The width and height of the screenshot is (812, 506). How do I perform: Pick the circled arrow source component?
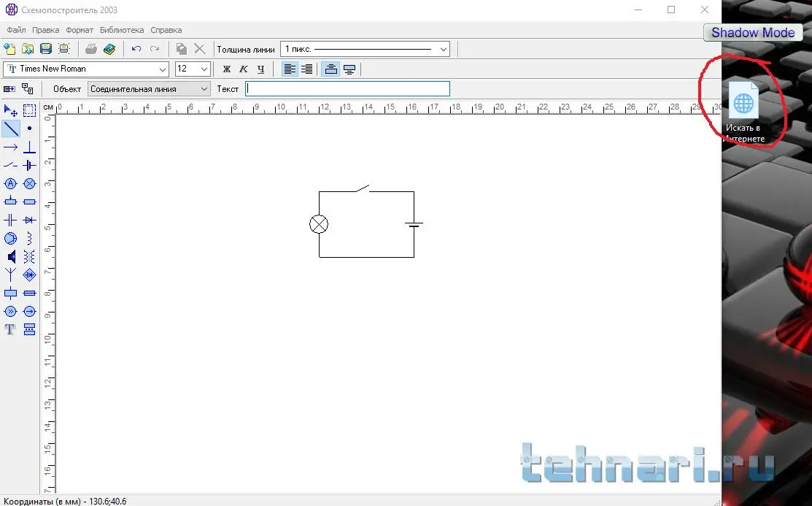pos(29,312)
